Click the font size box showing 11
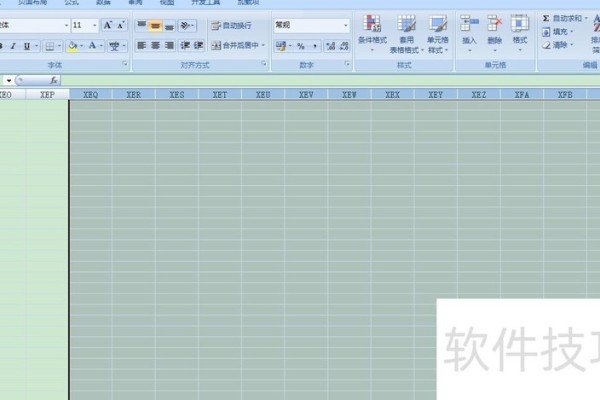The image size is (600, 400). coord(81,25)
